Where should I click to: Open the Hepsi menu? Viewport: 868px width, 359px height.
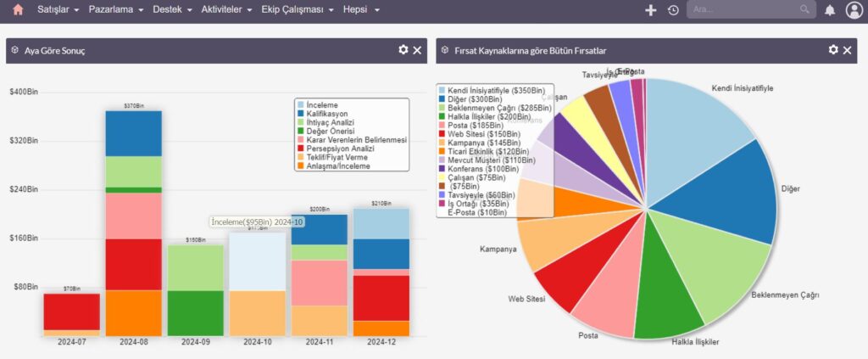361,10
